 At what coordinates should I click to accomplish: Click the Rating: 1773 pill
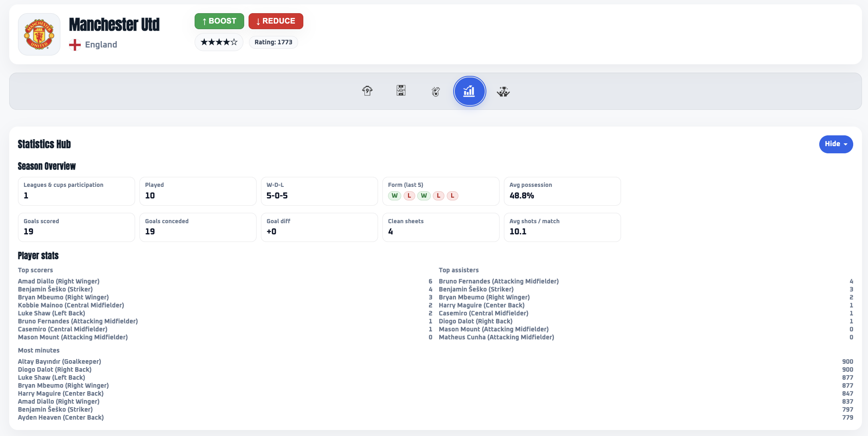point(273,42)
